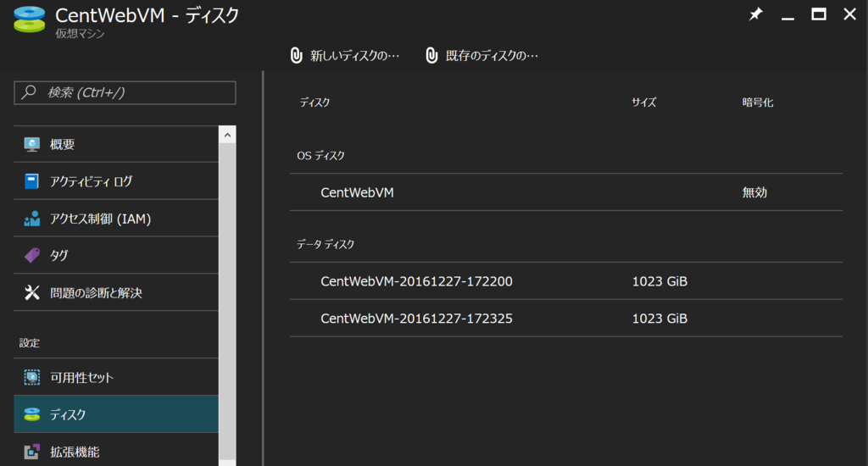The image size is (868, 466).
Task: Attach existing disk via 既存のディスクの…
Action: (x=481, y=55)
